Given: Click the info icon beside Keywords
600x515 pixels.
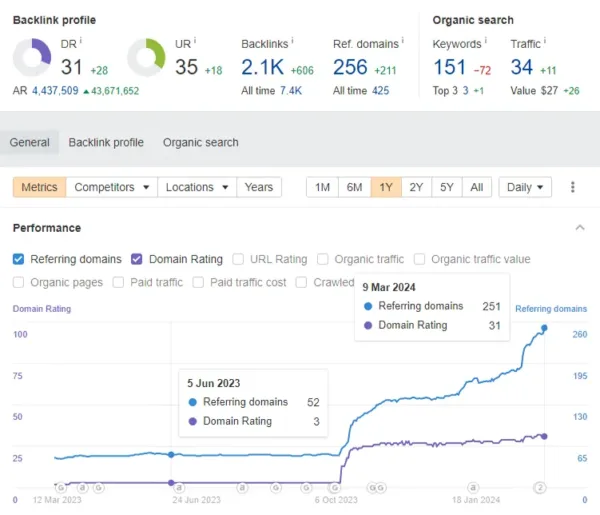Looking at the screenshot, I should [x=486, y=40].
